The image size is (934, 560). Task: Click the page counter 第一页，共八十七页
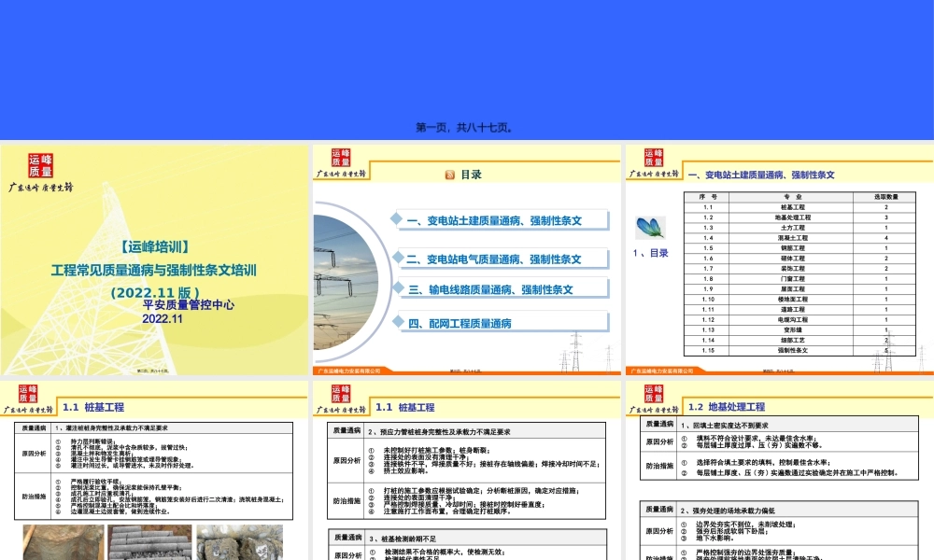coord(467,128)
